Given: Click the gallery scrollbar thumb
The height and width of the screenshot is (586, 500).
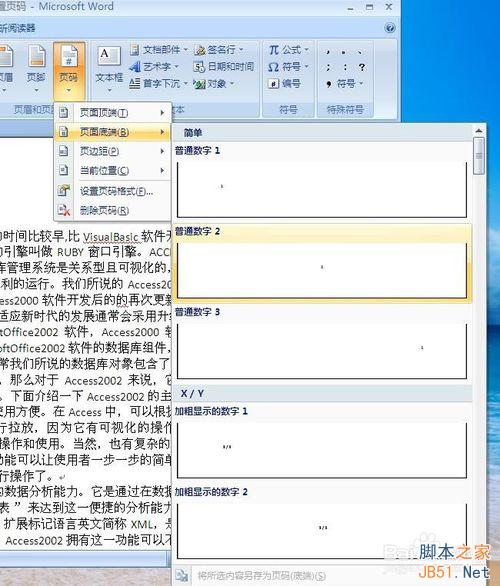Looking at the screenshot, I should click(x=479, y=156).
